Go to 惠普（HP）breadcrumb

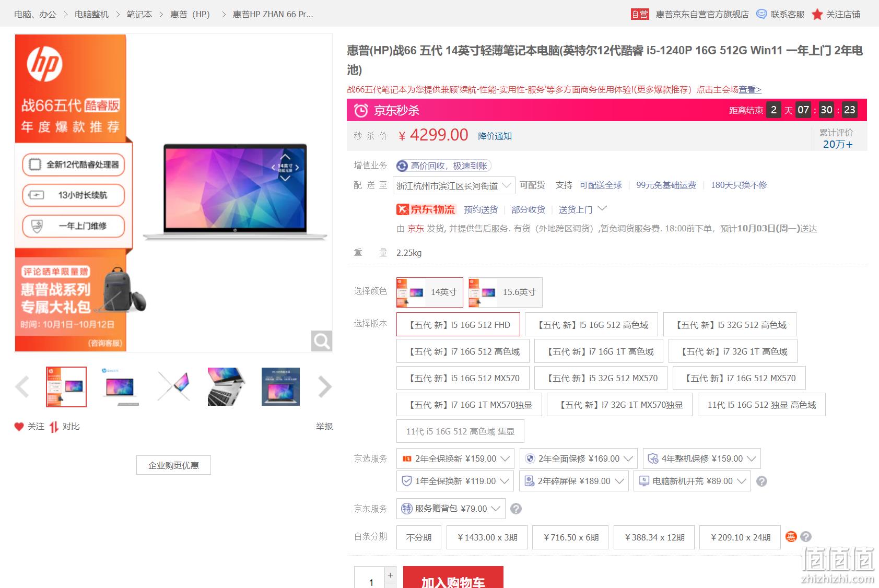pos(190,14)
